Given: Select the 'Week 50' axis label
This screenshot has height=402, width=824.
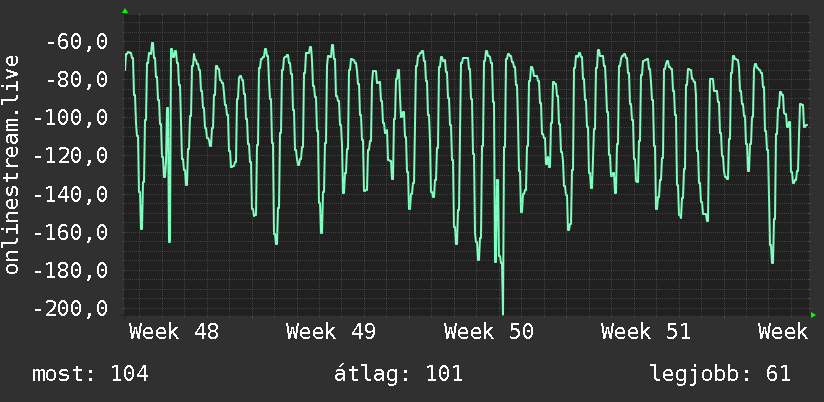Looking at the screenshot, I should click(x=489, y=332).
